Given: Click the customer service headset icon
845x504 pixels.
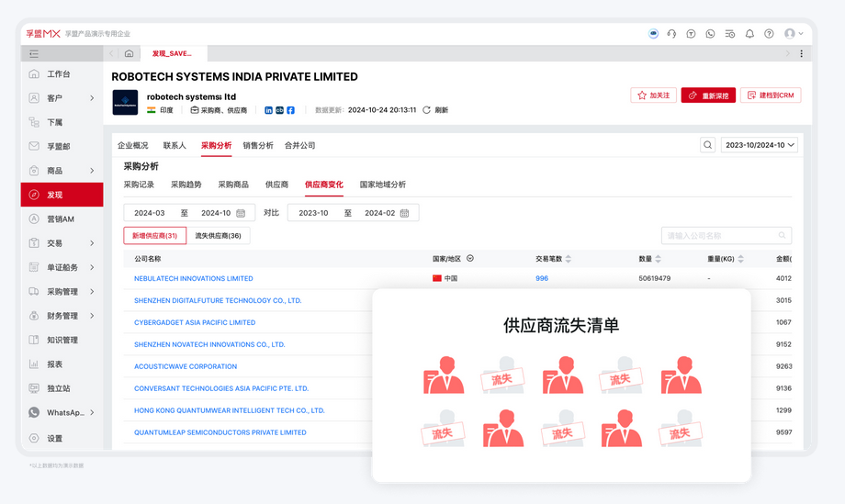Looking at the screenshot, I should [671, 34].
